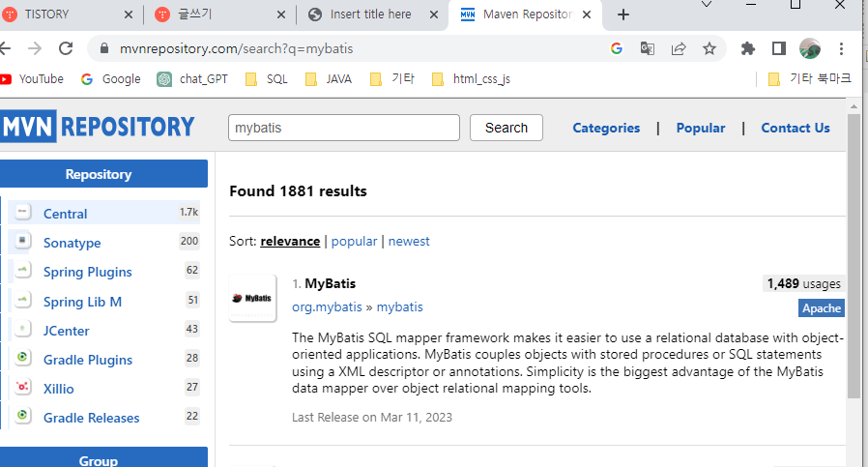The height and width of the screenshot is (467, 868).
Task: Filter by JCenter repository
Action: (x=66, y=331)
